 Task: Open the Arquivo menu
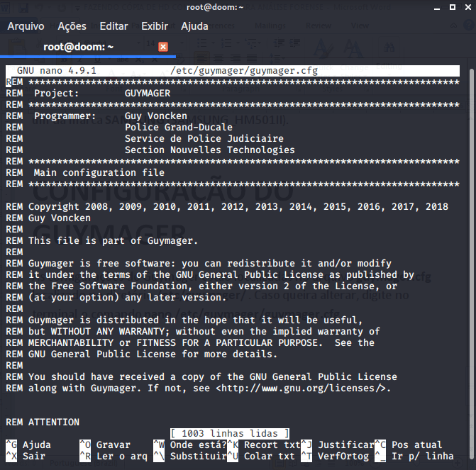pyautogui.click(x=26, y=26)
